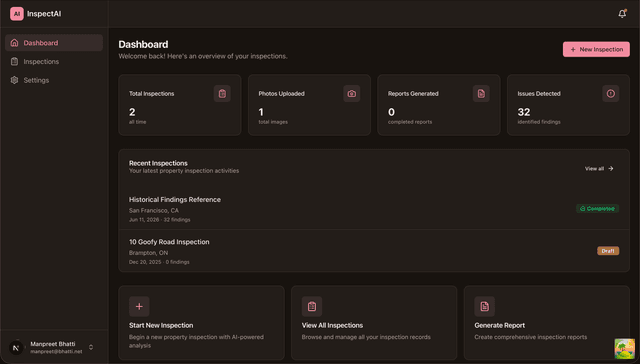
Task: Click the Completed status badge
Action: click(x=598, y=209)
